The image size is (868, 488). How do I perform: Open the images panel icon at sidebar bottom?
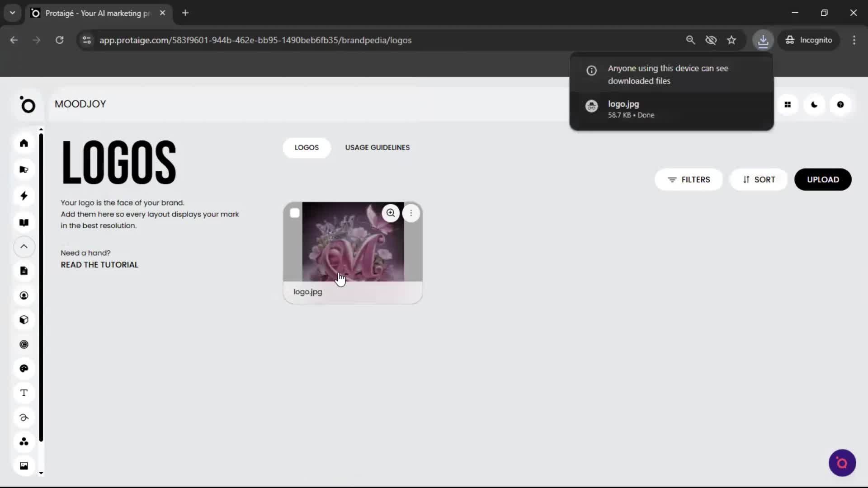[x=24, y=465]
